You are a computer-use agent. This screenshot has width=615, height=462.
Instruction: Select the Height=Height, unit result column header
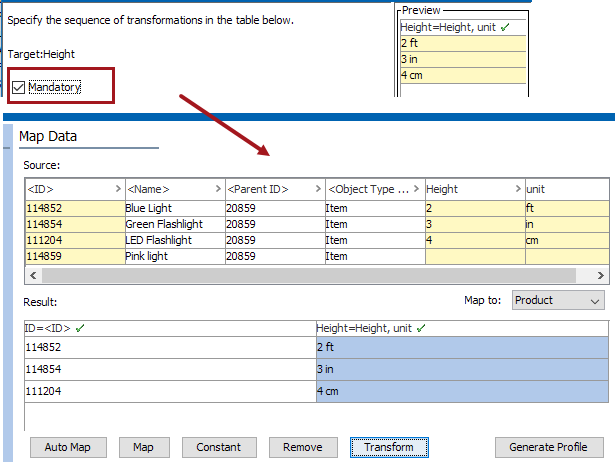462,328
